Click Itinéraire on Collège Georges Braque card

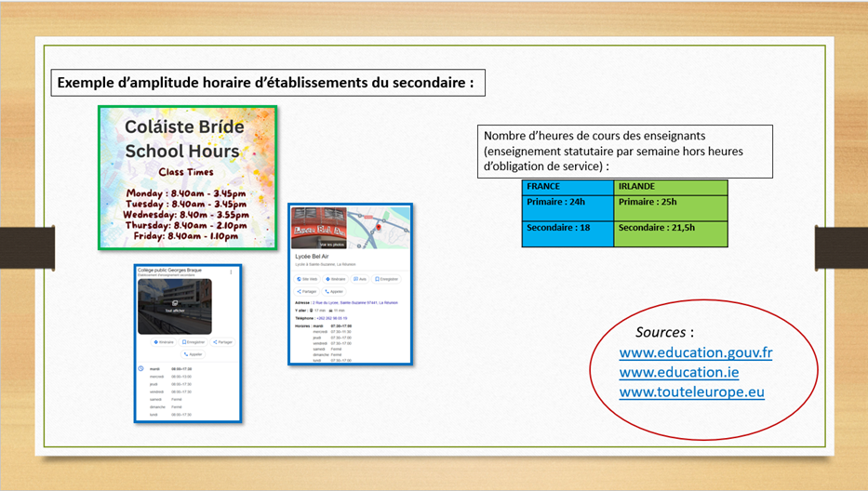pos(164,342)
